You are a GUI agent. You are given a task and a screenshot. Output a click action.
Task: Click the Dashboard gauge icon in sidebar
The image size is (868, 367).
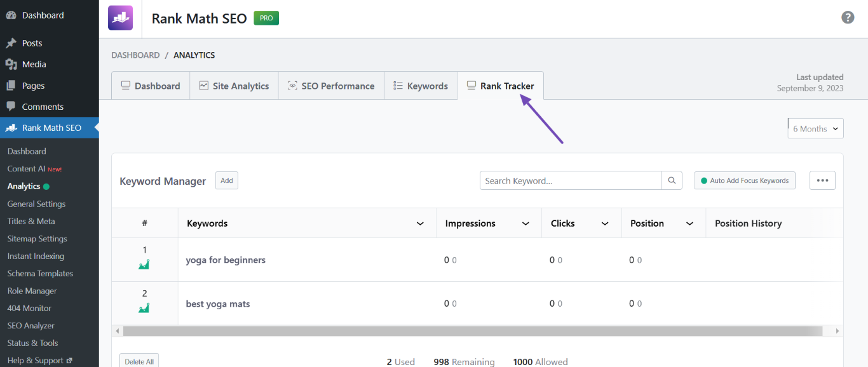tap(11, 15)
